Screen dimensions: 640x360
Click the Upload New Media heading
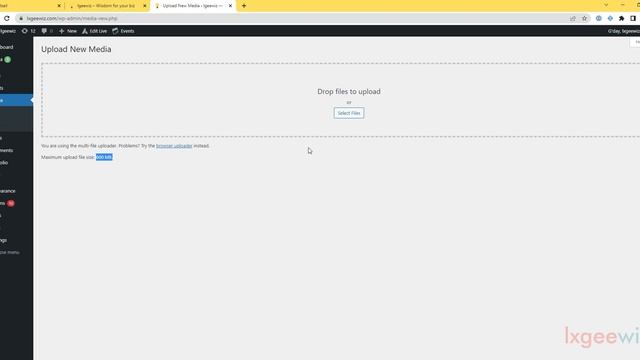[x=76, y=49]
